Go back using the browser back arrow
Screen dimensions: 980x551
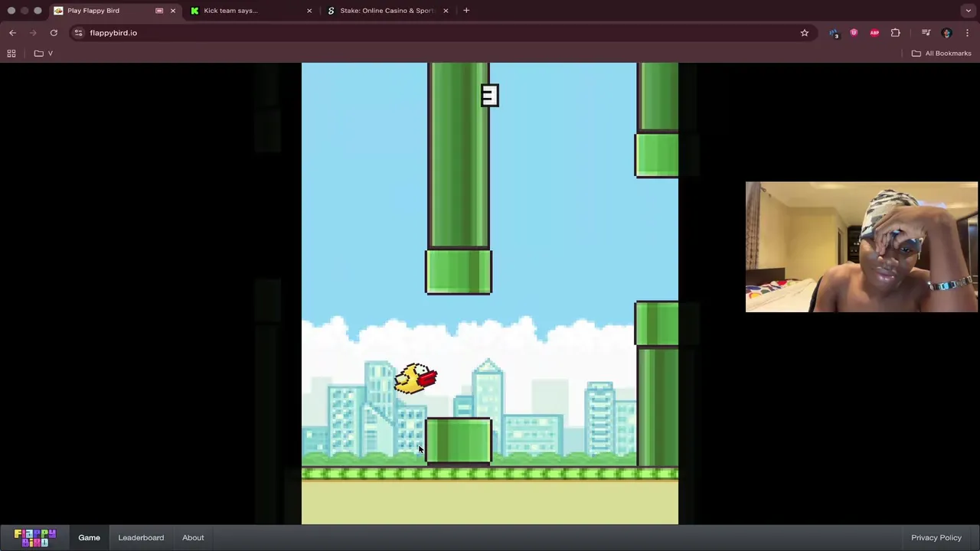12,33
